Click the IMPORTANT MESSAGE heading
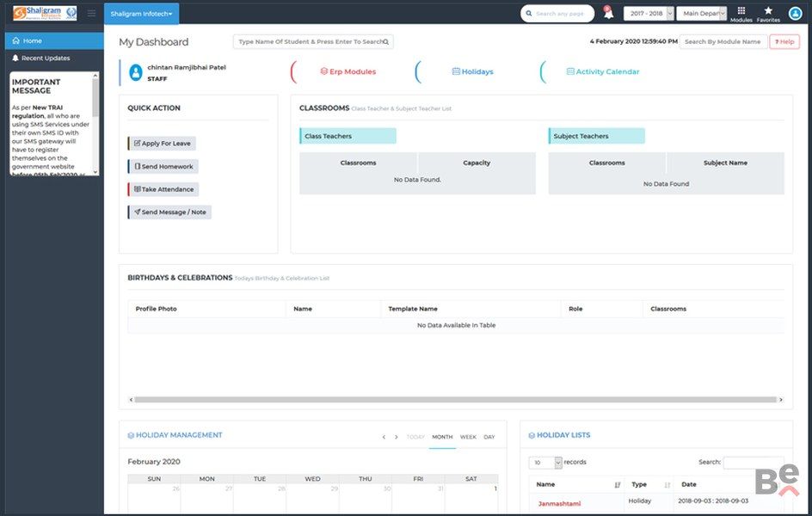The height and width of the screenshot is (516, 812). [x=36, y=87]
